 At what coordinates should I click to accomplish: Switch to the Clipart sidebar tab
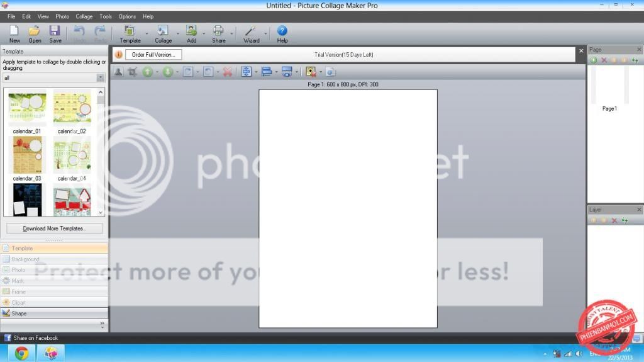54,302
